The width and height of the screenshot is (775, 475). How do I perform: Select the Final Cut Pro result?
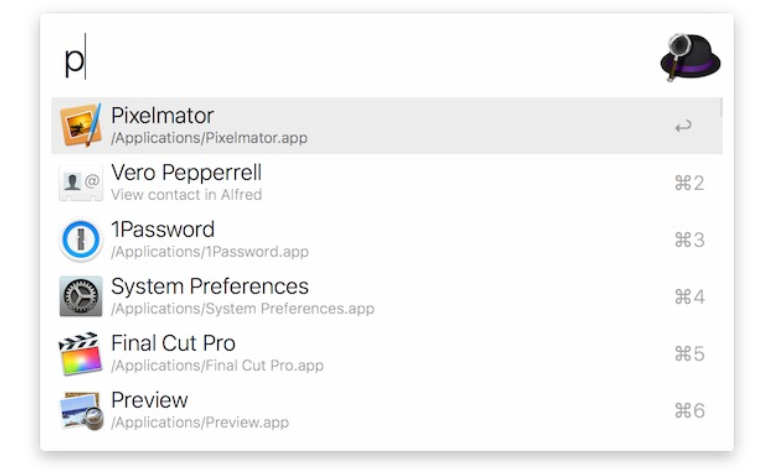click(x=387, y=353)
